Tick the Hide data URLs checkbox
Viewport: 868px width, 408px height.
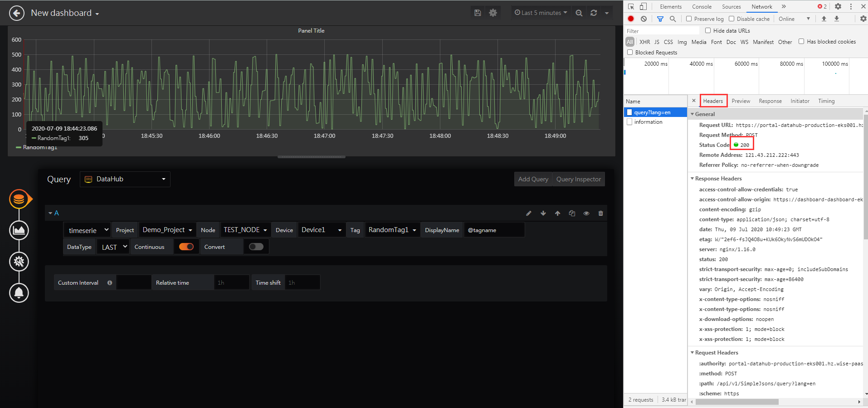708,30
